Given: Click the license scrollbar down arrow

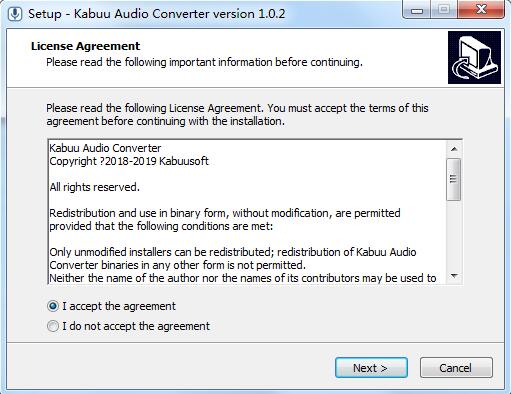Looking at the screenshot, I should pos(454,276).
